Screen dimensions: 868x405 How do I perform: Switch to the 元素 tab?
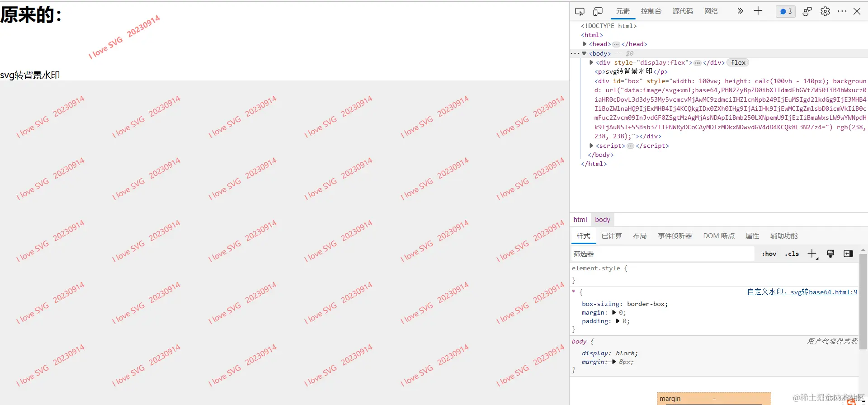coord(623,11)
